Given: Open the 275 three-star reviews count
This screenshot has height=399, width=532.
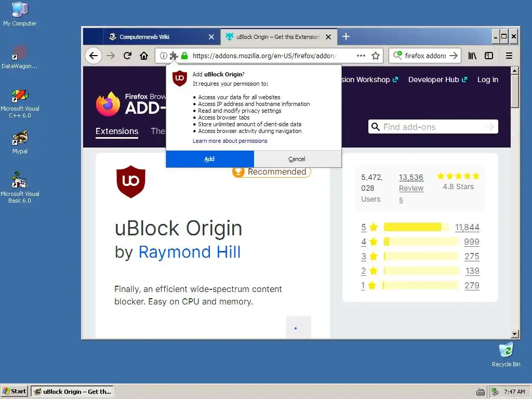Looking at the screenshot, I should (x=472, y=256).
